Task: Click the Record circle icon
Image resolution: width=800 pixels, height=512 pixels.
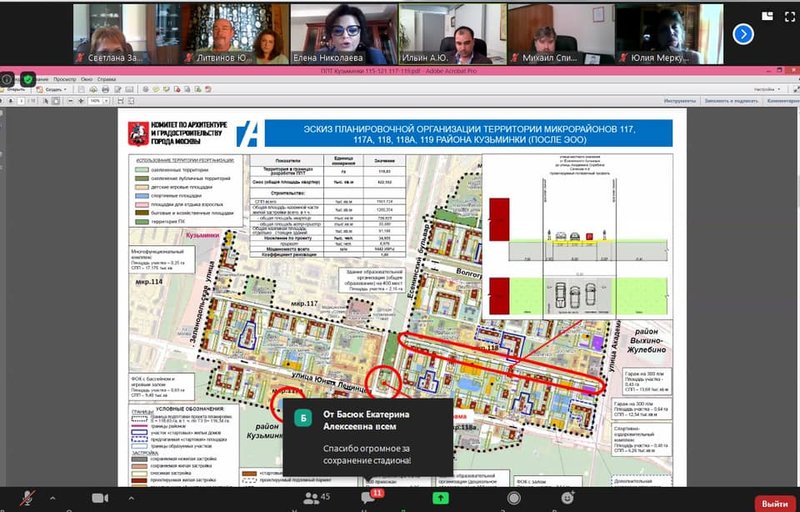Action: [x=514, y=498]
